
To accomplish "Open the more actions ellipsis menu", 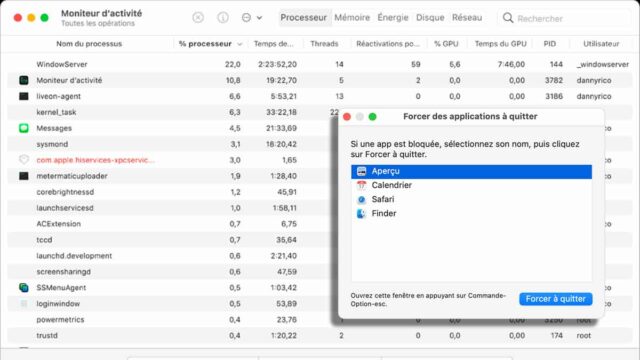I will tap(251, 18).
